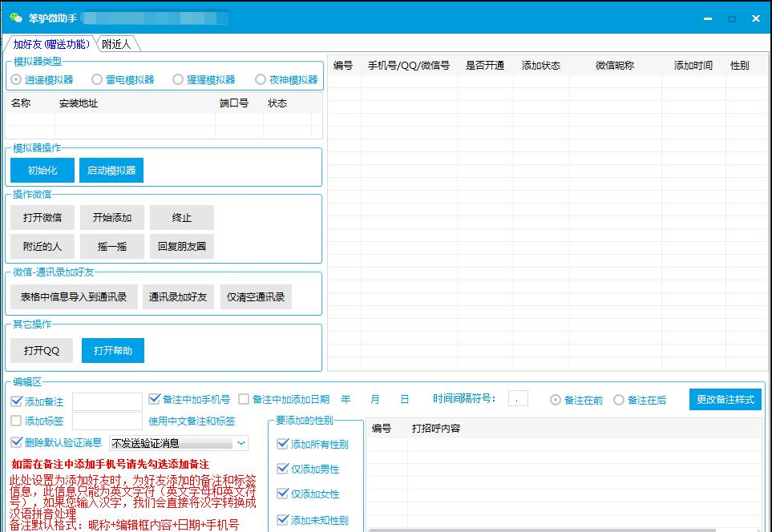Click the 月 date label
The height and width of the screenshot is (532, 772).
click(x=375, y=399)
